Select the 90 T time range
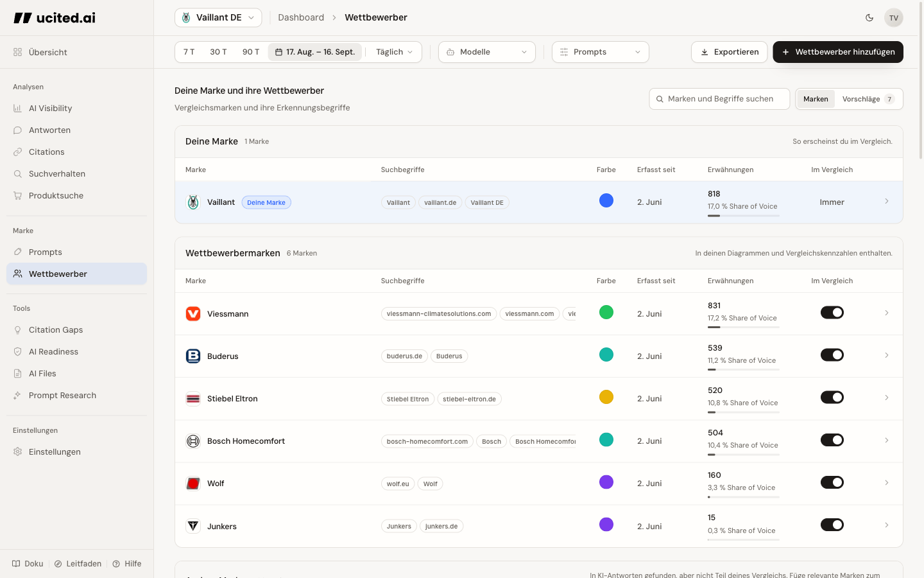Screen dimensions: 924x578 point(251,52)
